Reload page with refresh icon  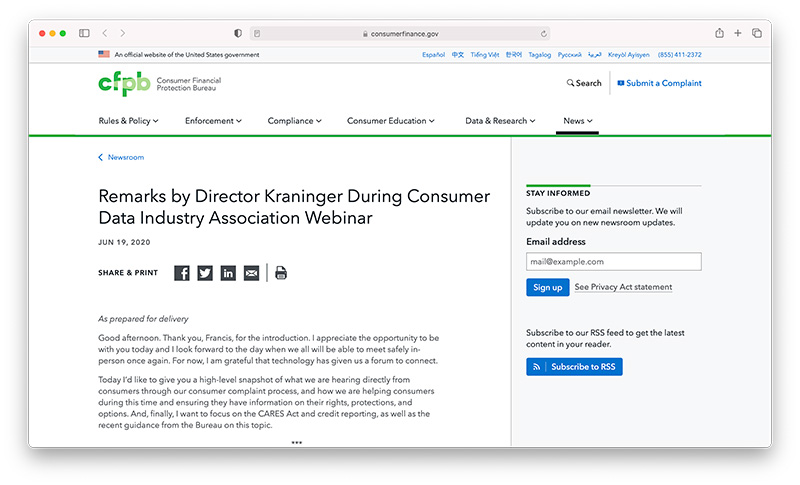pyautogui.click(x=544, y=33)
